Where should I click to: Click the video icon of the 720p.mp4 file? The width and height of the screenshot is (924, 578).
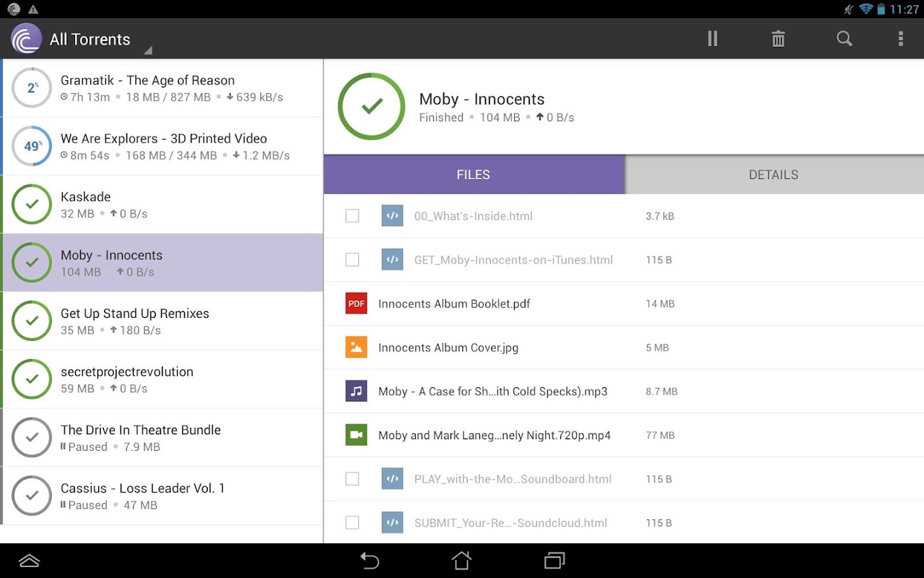point(356,435)
